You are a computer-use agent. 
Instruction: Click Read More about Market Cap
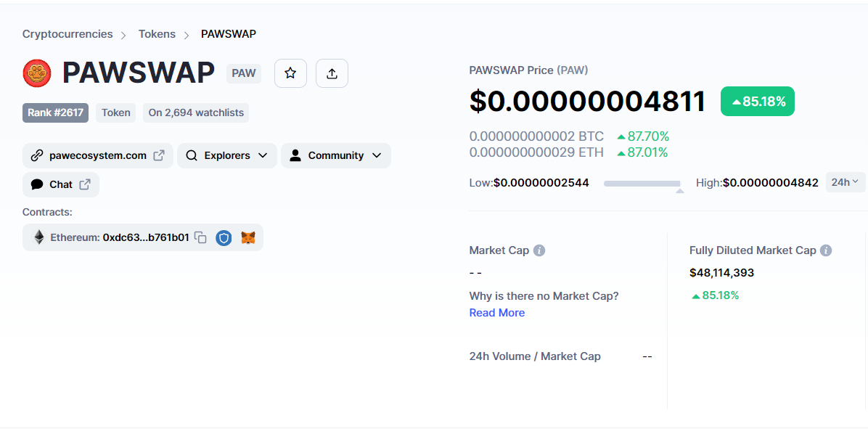(x=497, y=313)
